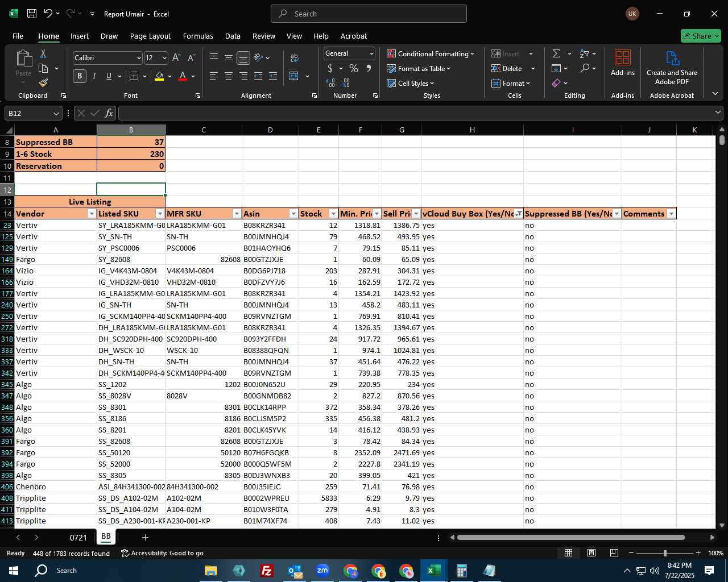The image size is (728, 582).
Task: Increase font size with larger A icon
Action: [176, 58]
